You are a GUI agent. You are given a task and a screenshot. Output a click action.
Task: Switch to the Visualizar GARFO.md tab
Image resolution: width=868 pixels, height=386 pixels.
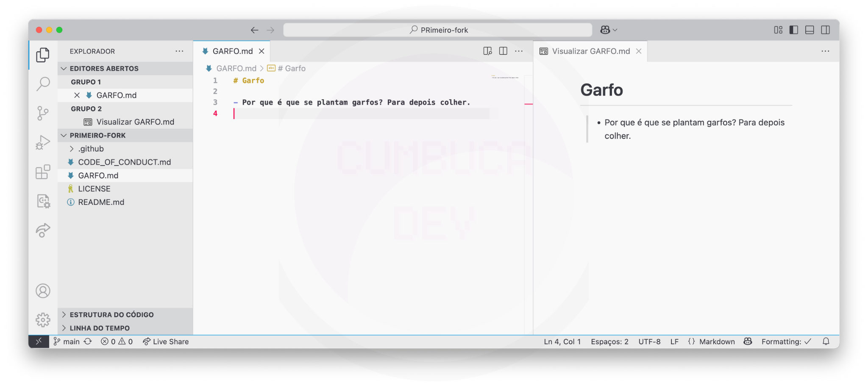pyautogui.click(x=590, y=51)
